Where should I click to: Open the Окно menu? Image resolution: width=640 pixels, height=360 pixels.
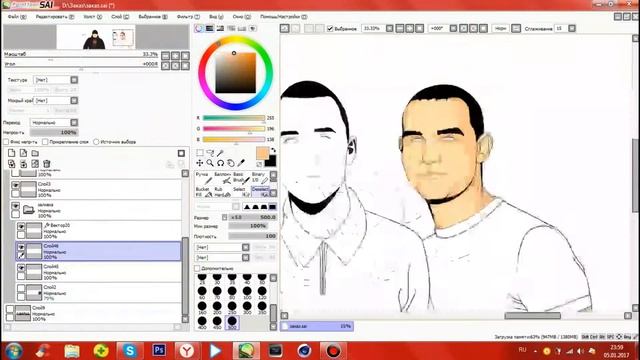242,17
